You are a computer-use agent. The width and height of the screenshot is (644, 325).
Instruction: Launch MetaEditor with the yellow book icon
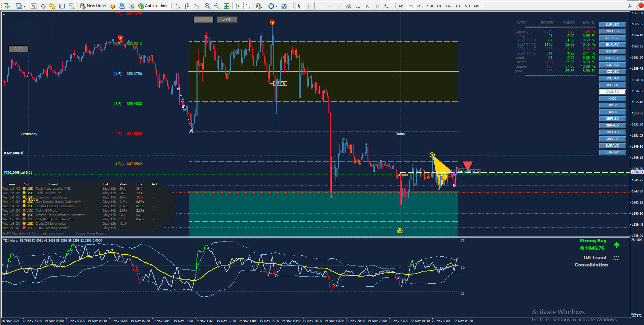point(113,6)
